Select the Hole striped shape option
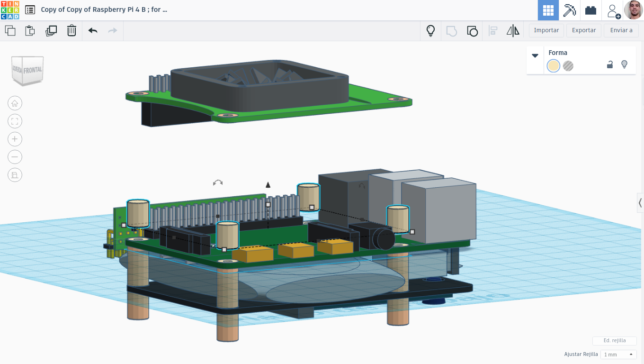The width and height of the screenshot is (644, 364). click(x=568, y=66)
